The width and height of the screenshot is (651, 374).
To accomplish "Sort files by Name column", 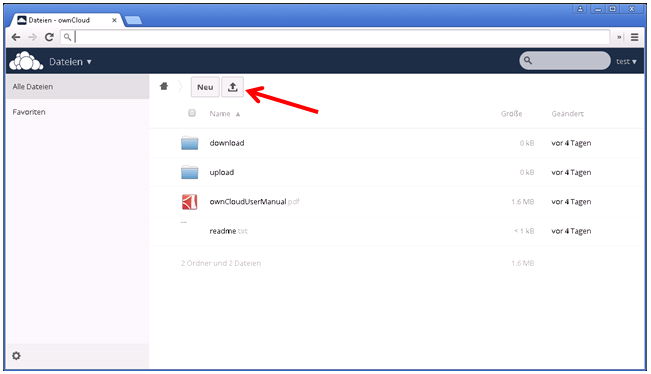I will point(225,114).
